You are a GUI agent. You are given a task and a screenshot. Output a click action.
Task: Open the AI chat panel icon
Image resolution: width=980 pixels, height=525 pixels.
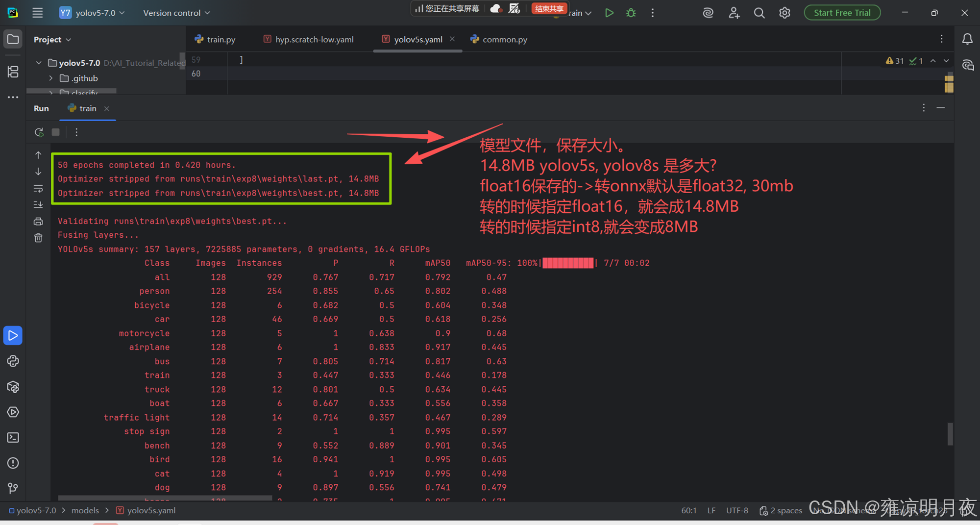tap(967, 65)
